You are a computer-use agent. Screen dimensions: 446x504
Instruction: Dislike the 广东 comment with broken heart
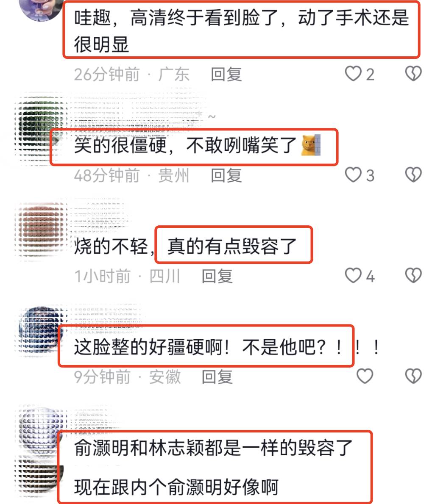413,74
